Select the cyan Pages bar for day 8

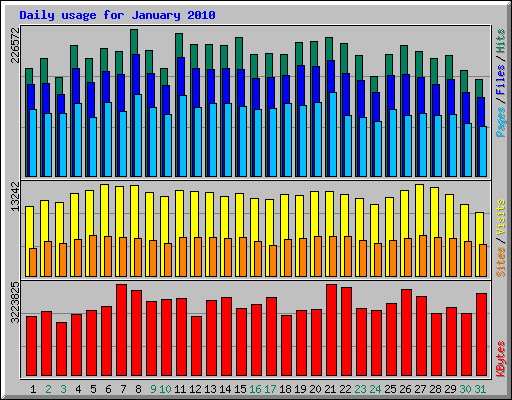[x=138, y=135]
